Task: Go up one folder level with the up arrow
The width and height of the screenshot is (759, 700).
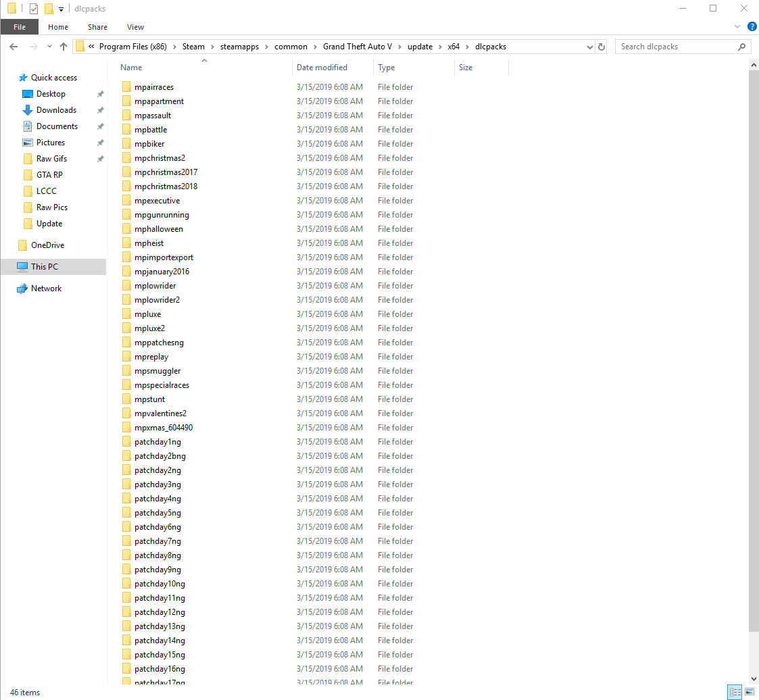Action: click(64, 47)
